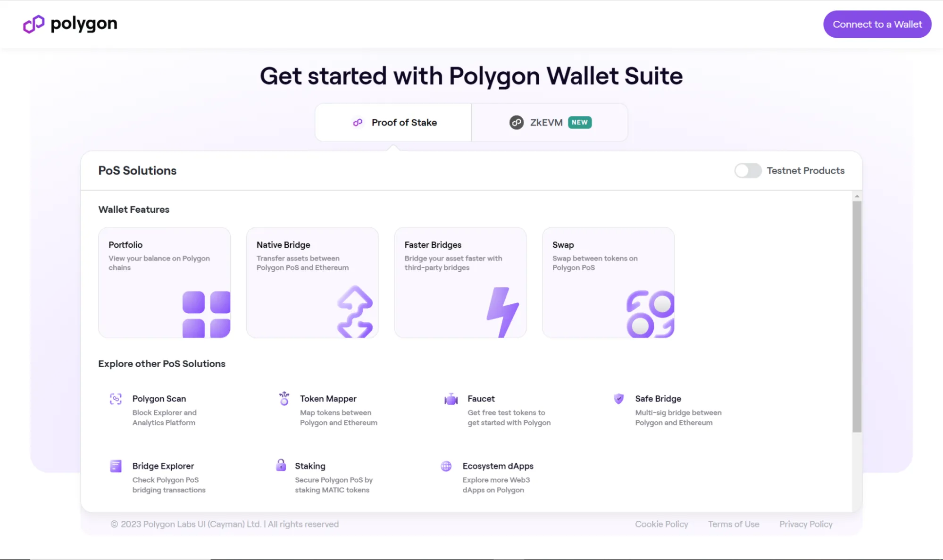943x560 pixels.
Task: Open the Terms of Use link
Action: point(734,524)
